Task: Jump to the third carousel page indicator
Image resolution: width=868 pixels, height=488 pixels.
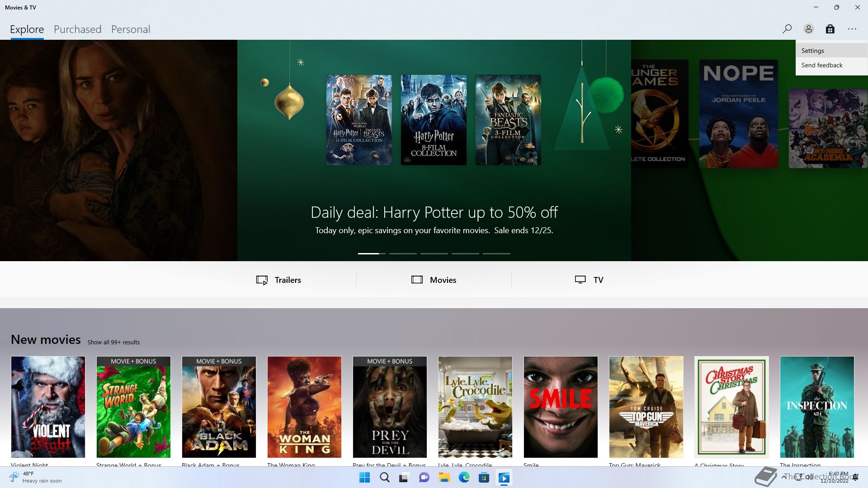Action: 434,253
